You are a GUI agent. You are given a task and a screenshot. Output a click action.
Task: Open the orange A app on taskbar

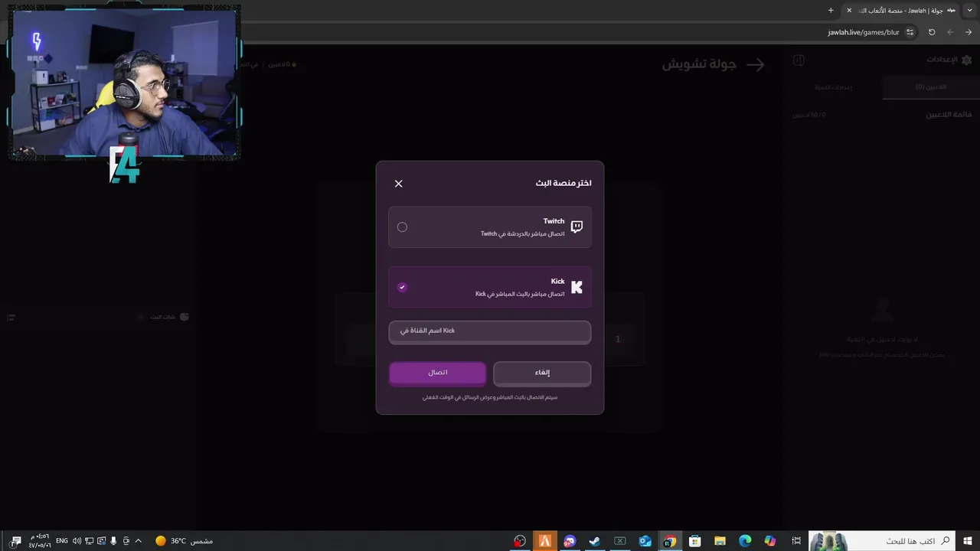(x=545, y=541)
